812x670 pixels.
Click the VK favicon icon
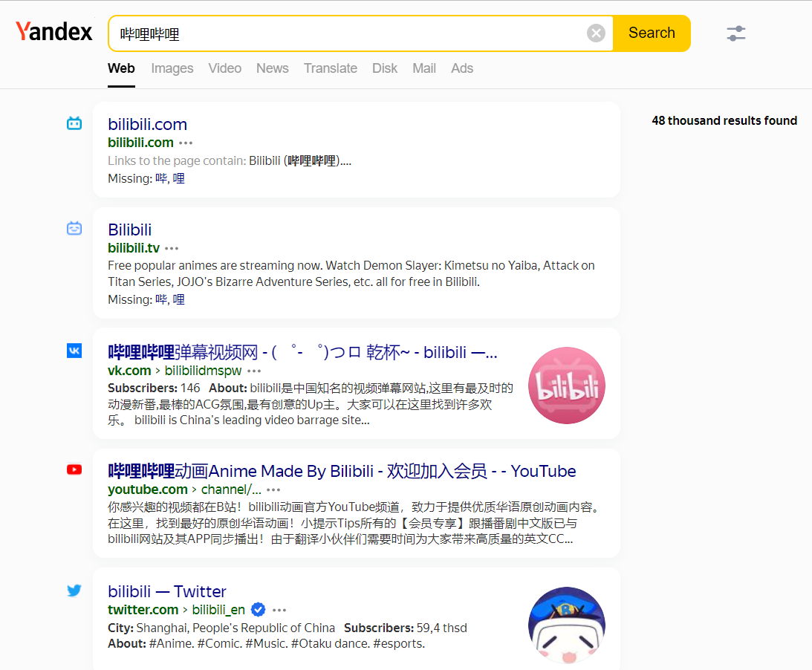(x=74, y=351)
